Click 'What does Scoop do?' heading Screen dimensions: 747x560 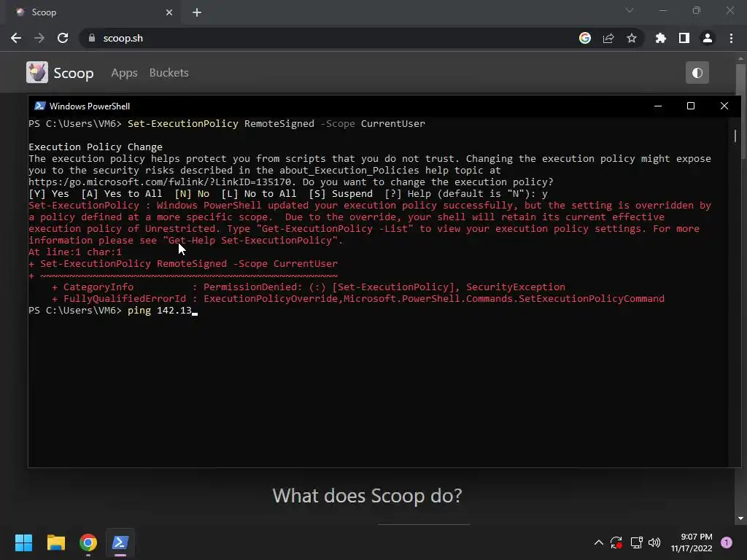click(368, 496)
